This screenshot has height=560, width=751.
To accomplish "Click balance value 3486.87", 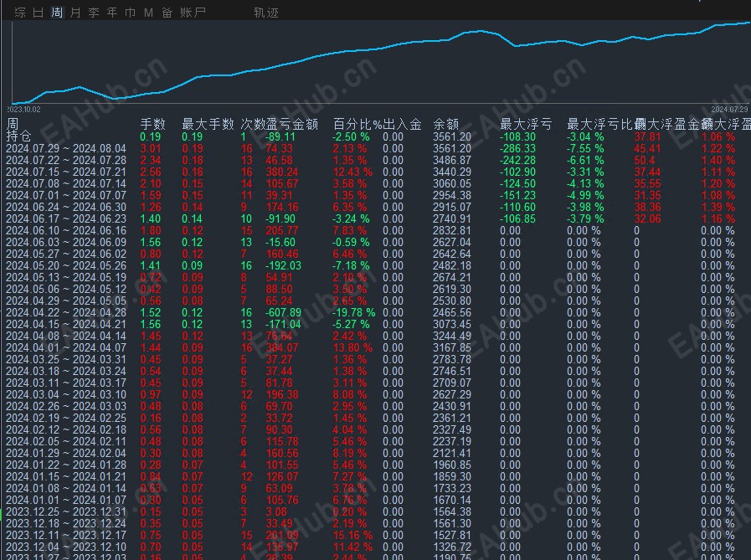I will coord(452,160).
